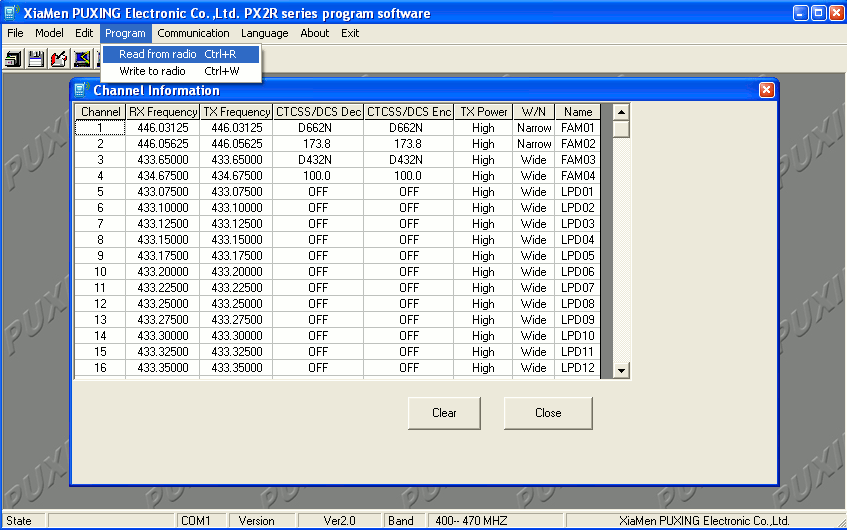Minimize the main PUXING program window
Screen dimensions: 847x530
(801, 12)
